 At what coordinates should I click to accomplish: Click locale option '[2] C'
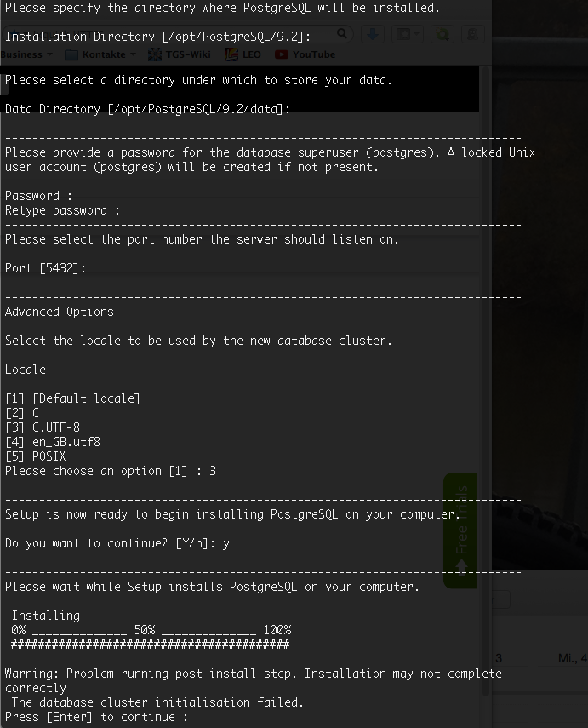click(22, 413)
